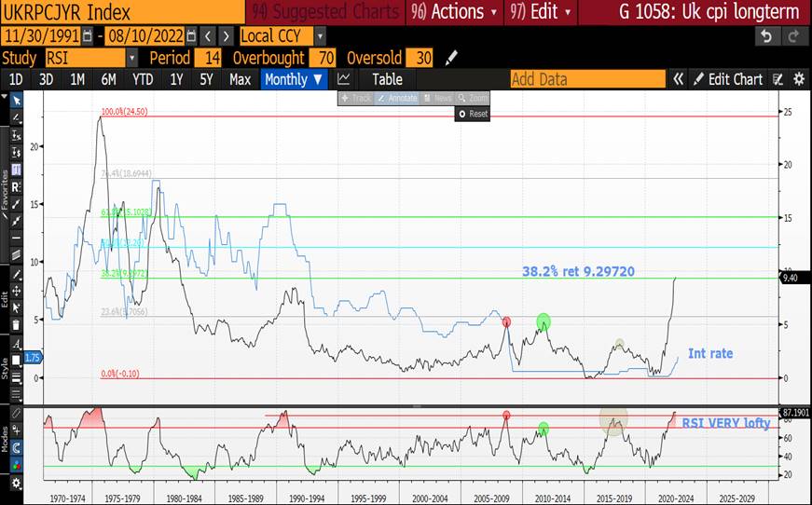Select the dollar change measure tool
The image size is (812, 505).
pyautogui.click(x=16, y=152)
